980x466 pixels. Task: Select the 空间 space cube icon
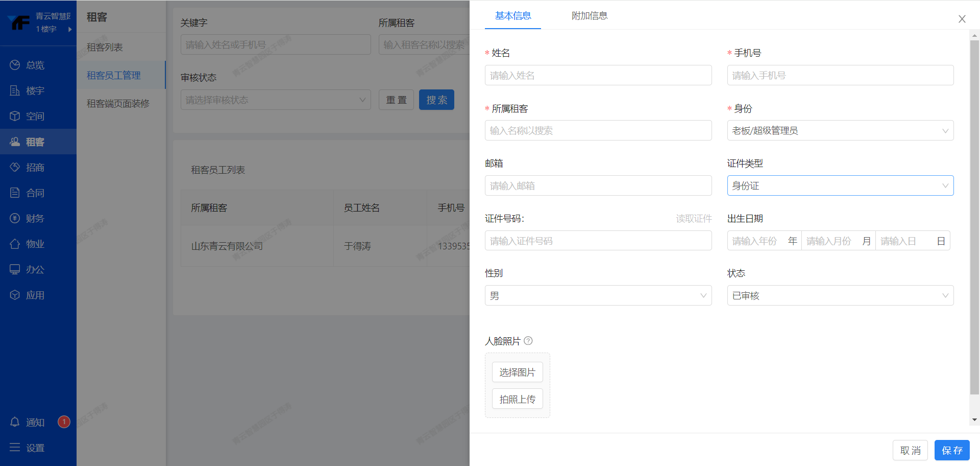click(x=15, y=116)
